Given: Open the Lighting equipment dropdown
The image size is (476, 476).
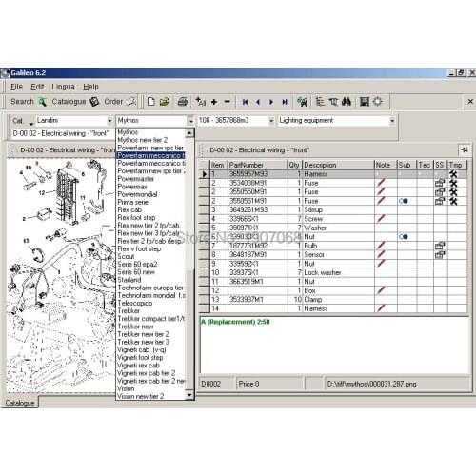Looking at the screenshot, I should click(x=392, y=121).
